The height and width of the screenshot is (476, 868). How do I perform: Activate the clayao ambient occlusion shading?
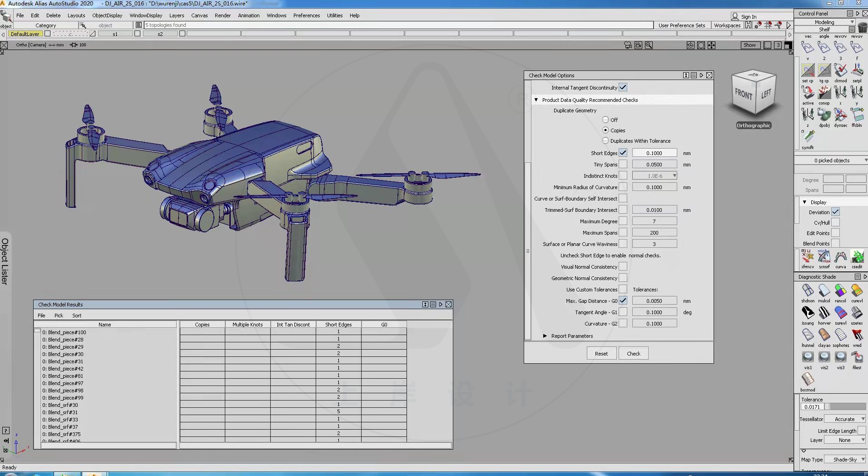[x=824, y=336]
